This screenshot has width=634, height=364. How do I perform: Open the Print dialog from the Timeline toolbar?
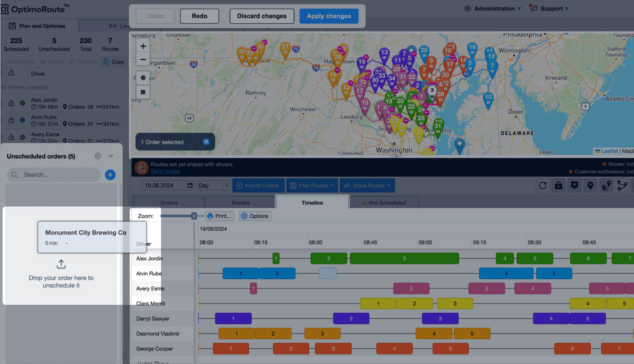coord(219,216)
